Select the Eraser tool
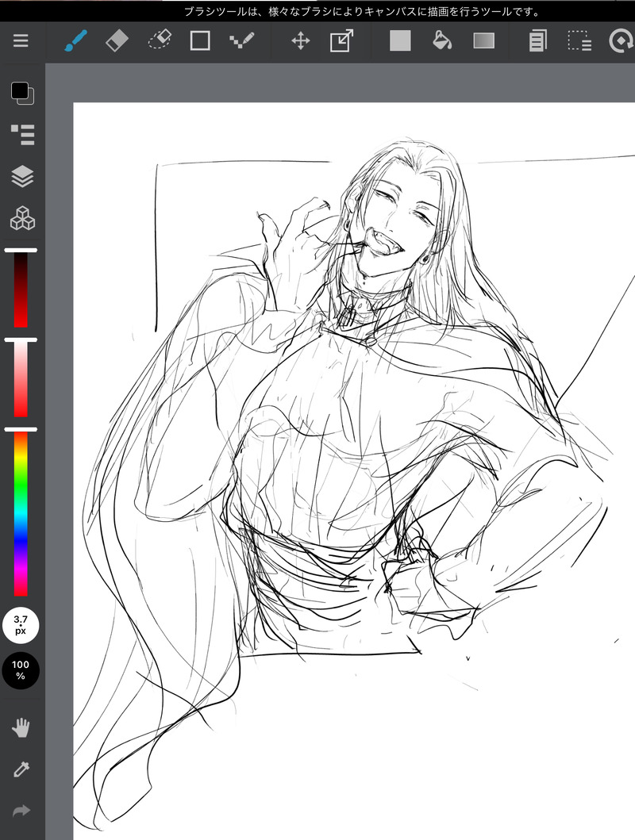Viewport: 635px width, 840px height. pos(117,40)
